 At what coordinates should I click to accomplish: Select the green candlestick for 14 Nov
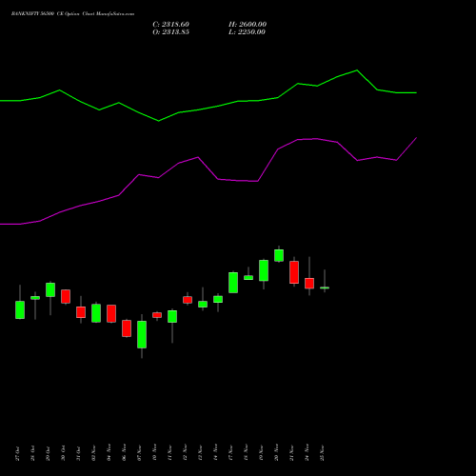click(x=218, y=299)
